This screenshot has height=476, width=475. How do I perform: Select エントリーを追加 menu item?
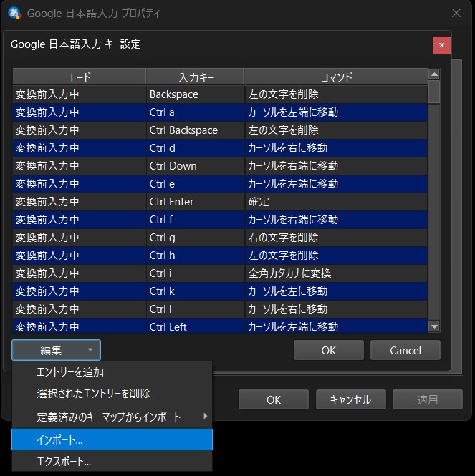pyautogui.click(x=70, y=372)
